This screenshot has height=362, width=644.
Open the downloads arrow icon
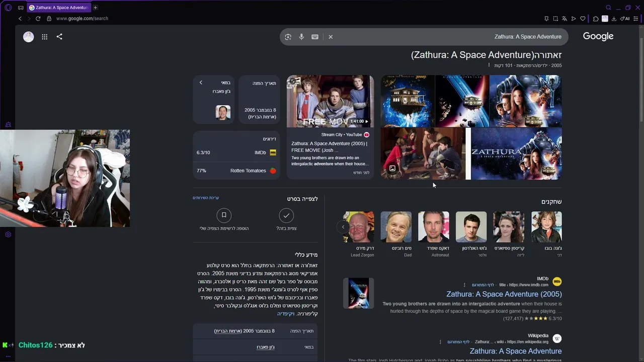click(614, 19)
